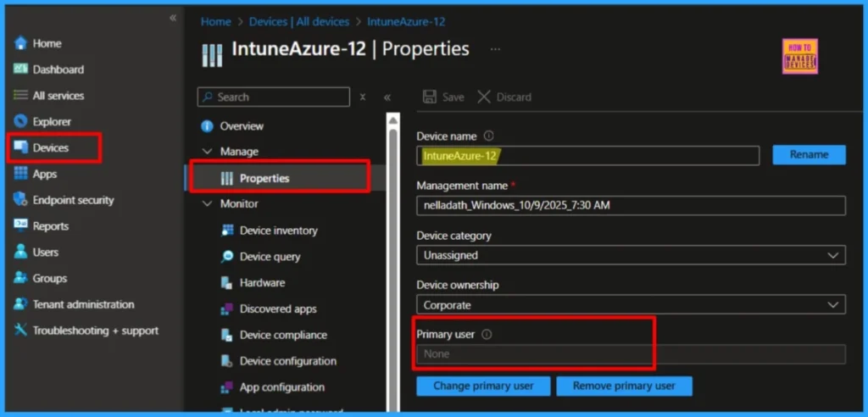This screenshot has height=417, width=868.
Task: Click Remove primary user button
Action: click(624, 386)
